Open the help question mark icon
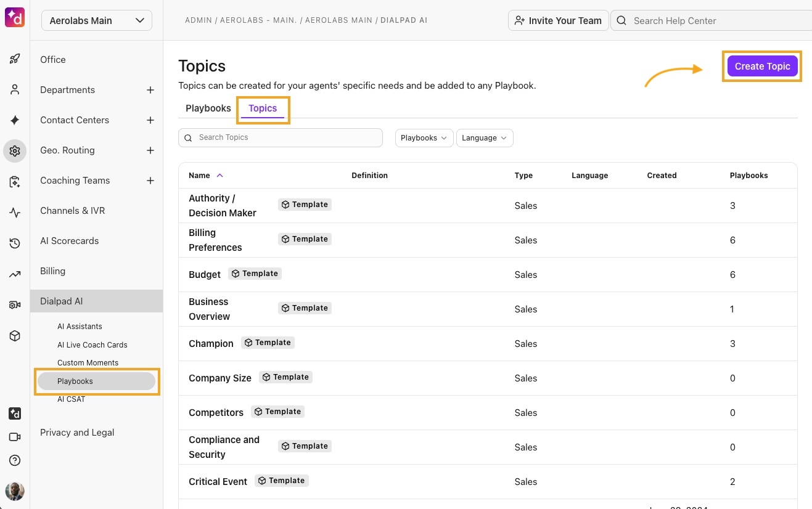Image resolution: width=812 pixels, height=509 pixels. 15,460
